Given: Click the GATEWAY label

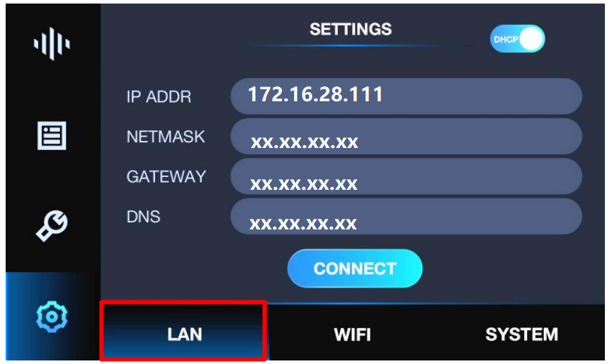Looking at the screenshot, I should (x=166, y=176).
